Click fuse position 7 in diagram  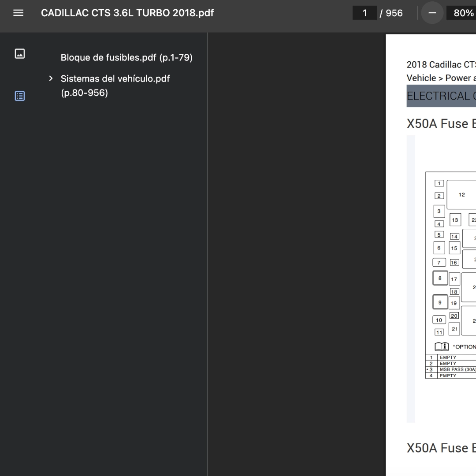click(439, 263)
